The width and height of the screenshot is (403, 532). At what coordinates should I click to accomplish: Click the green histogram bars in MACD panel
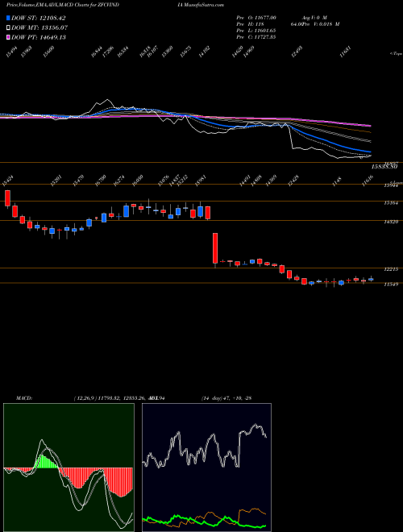[47, 462]
